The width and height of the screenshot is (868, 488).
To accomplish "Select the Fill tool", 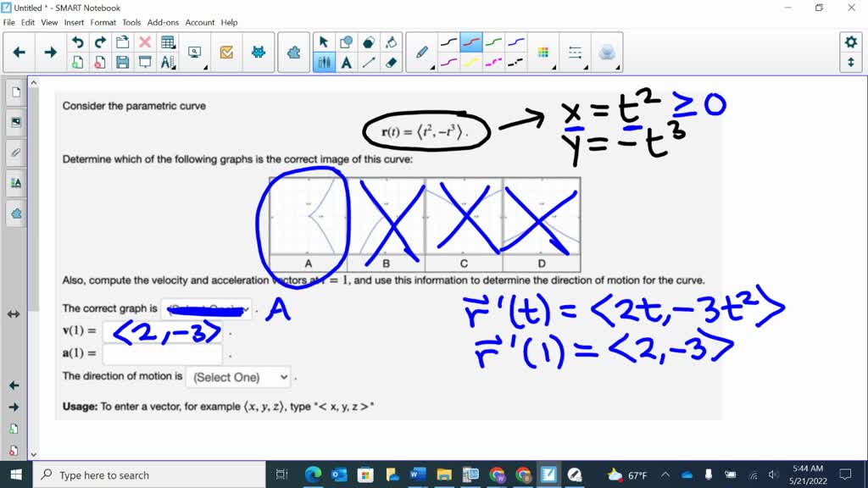I will tap(392, 40).
